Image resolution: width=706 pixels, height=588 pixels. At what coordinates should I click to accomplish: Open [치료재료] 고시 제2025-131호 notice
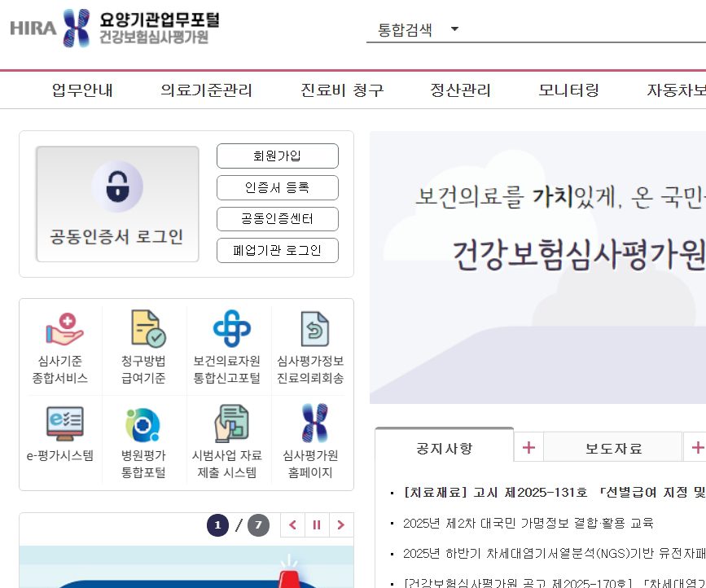point(555,492)
